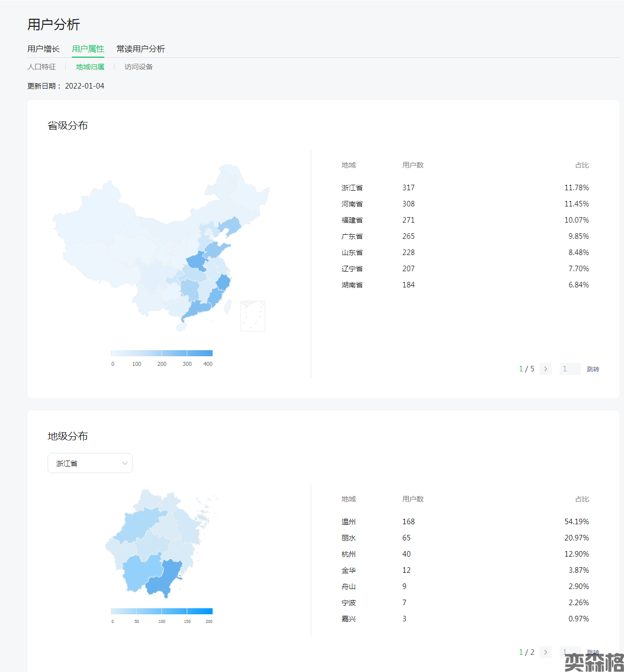The width and height of the screenshot is (624, 672).
Task: Click the province map color legend bar
Action: 161,353
